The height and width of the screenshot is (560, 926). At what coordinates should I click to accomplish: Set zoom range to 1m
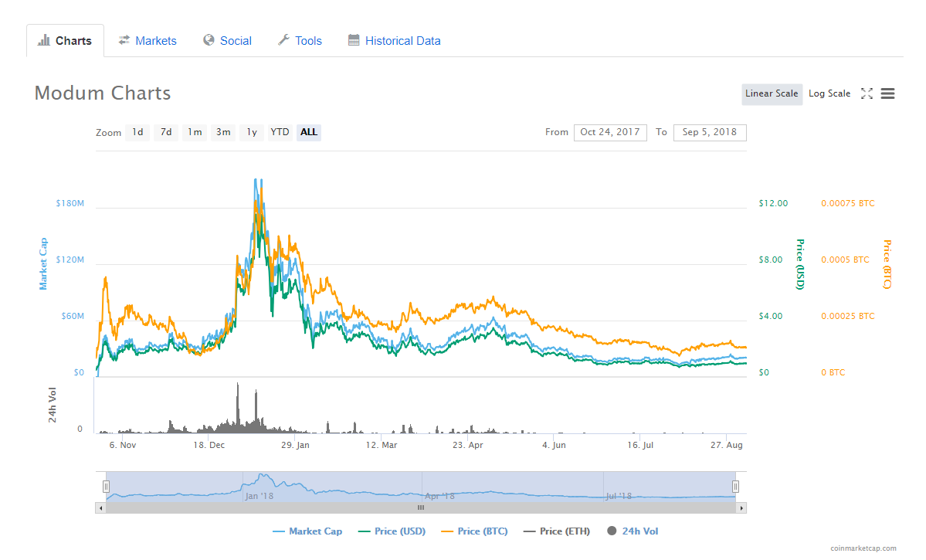pyautogui.click(x=195, y=132)
